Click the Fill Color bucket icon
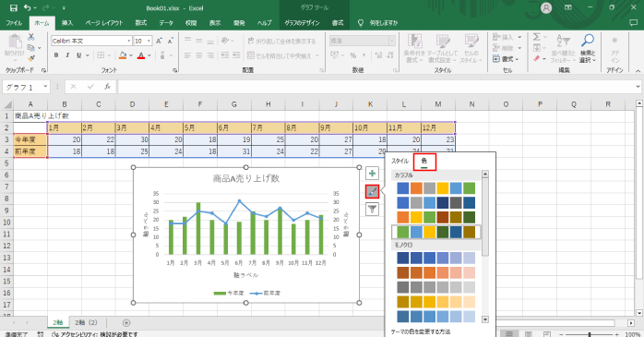The width and height of the screenshot is (644, 337). click(123, 55)
